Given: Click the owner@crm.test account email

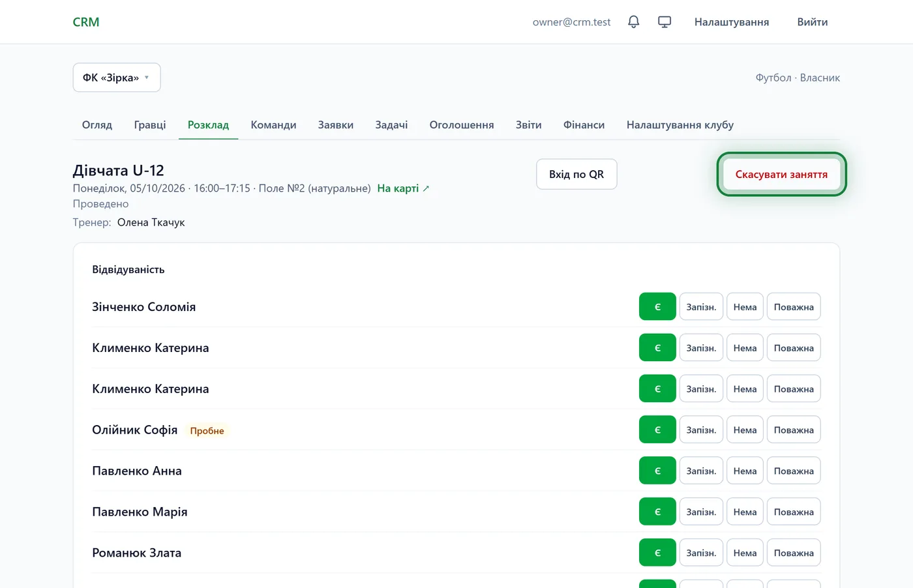Looking at the screenshot, I should click(571, 22).
